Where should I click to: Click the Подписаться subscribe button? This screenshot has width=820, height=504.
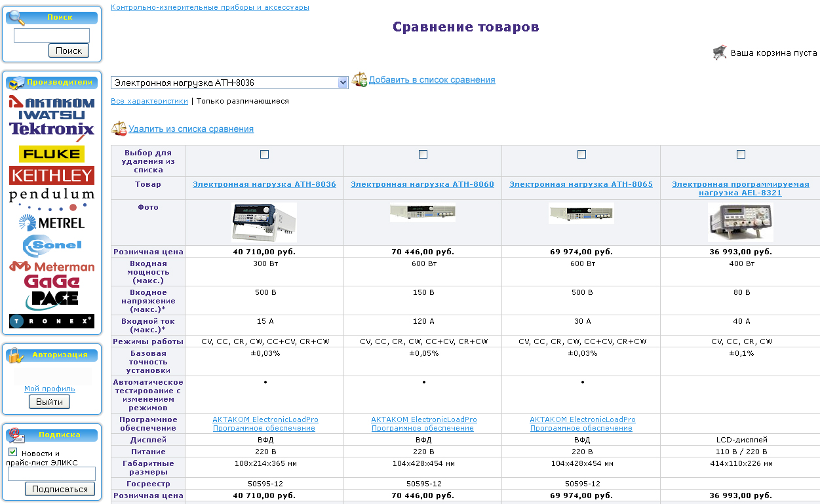[60, 489]
